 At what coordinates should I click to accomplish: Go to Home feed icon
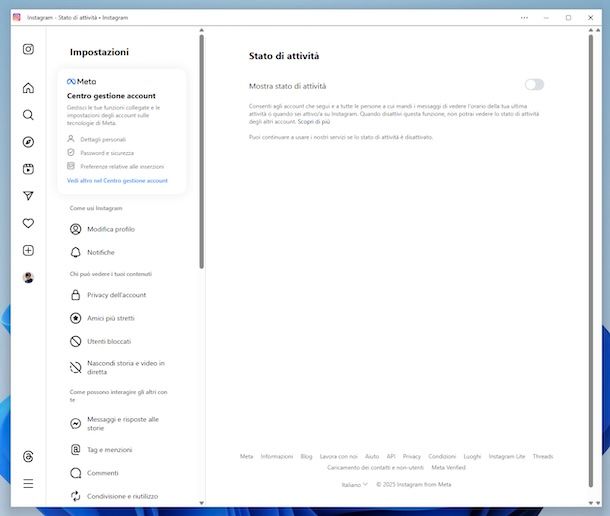tap(28, 88)
